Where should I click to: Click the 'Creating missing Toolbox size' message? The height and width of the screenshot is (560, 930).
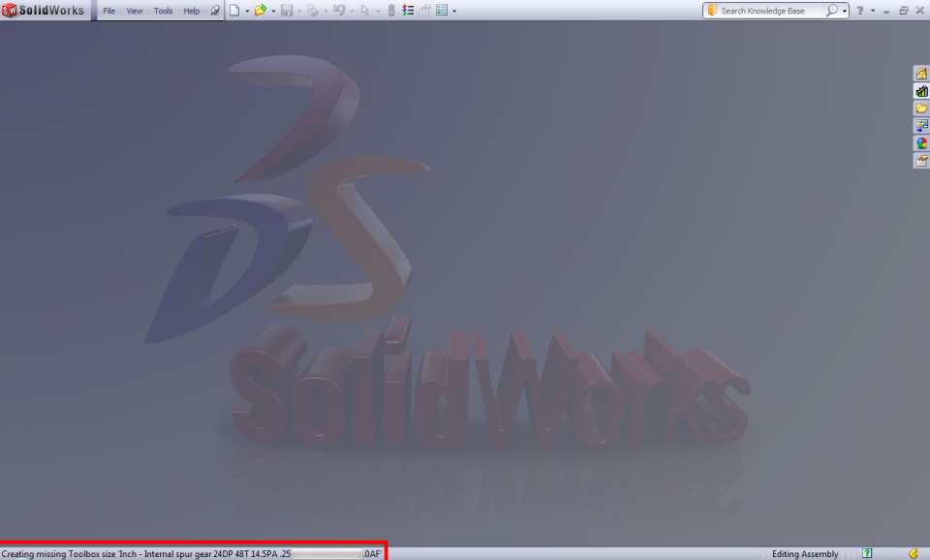[192, 554]
